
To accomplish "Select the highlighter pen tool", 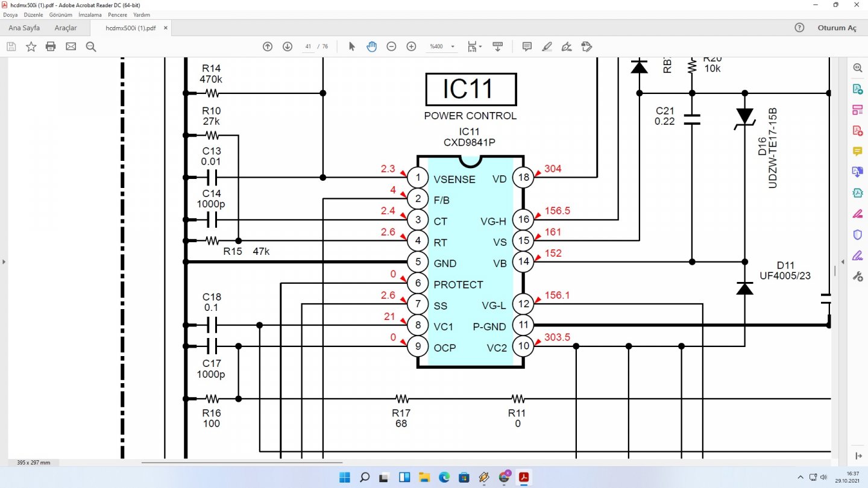I will 547,46.
